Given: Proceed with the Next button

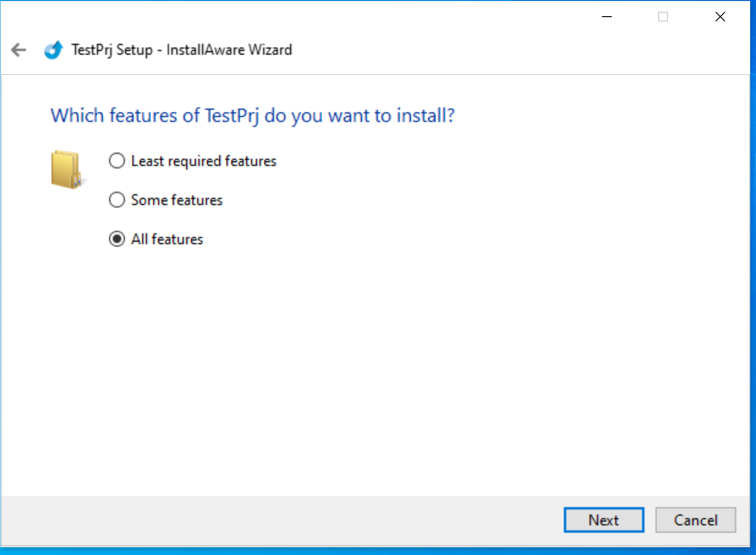Looking at the screenshot, I should point(604,520).
